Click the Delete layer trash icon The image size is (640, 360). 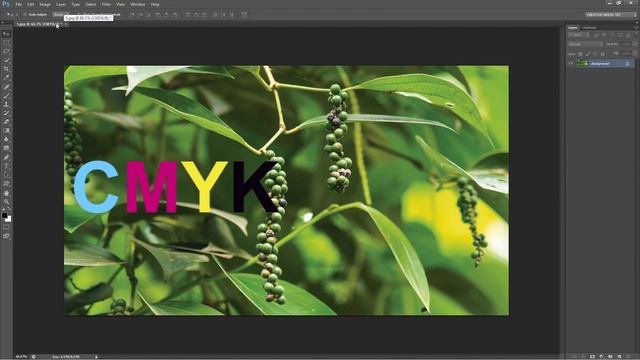(629, 356)
